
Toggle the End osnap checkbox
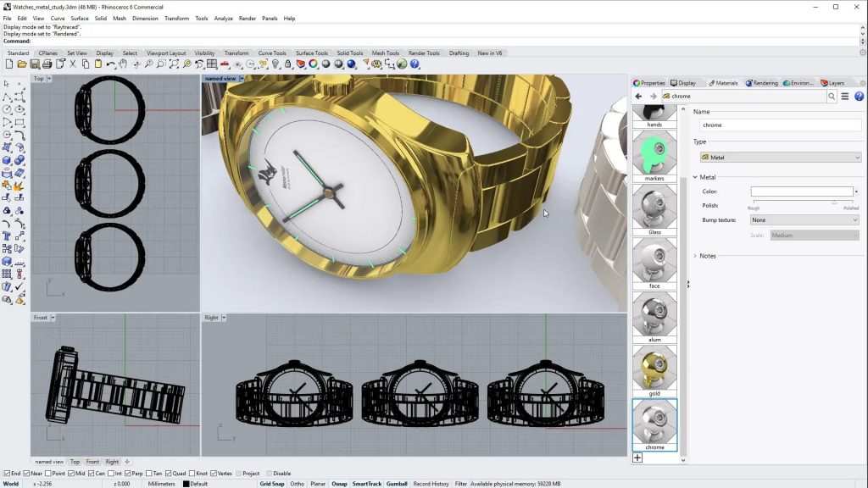coord(8,474)
